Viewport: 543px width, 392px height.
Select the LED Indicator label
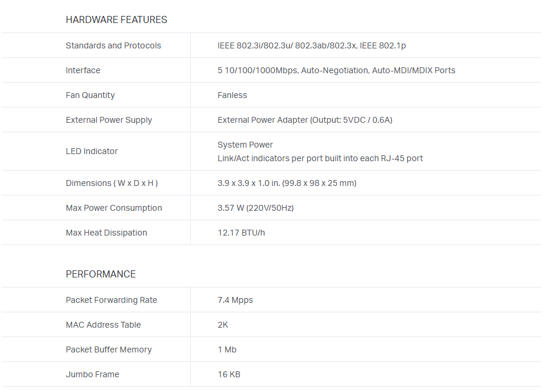pyautogui.click(x=92, y=151)
